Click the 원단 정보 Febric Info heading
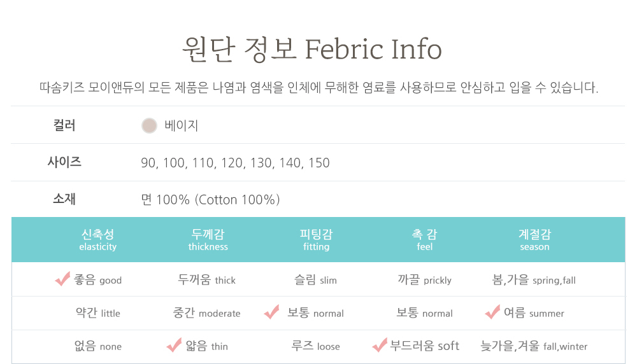 click(x=311, y=49)
